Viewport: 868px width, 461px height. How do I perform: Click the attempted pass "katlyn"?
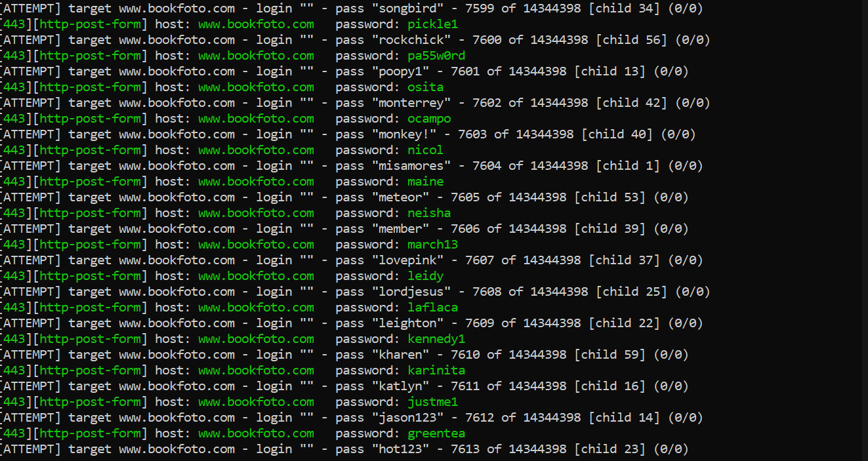point(400,386)
